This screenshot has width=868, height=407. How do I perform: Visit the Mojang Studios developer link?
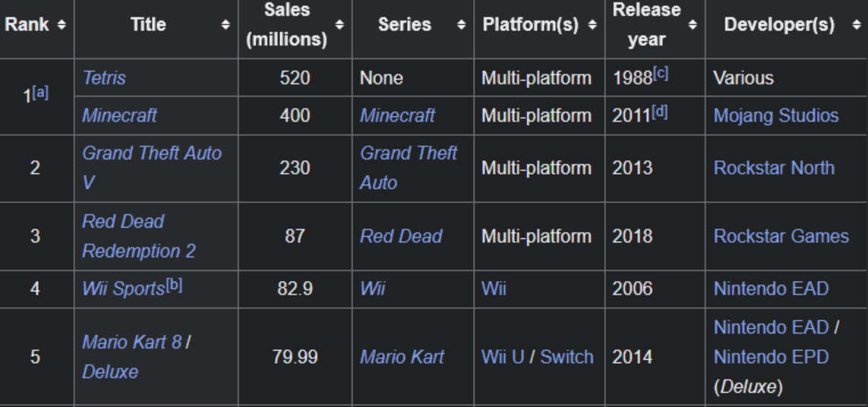[776, 115]
